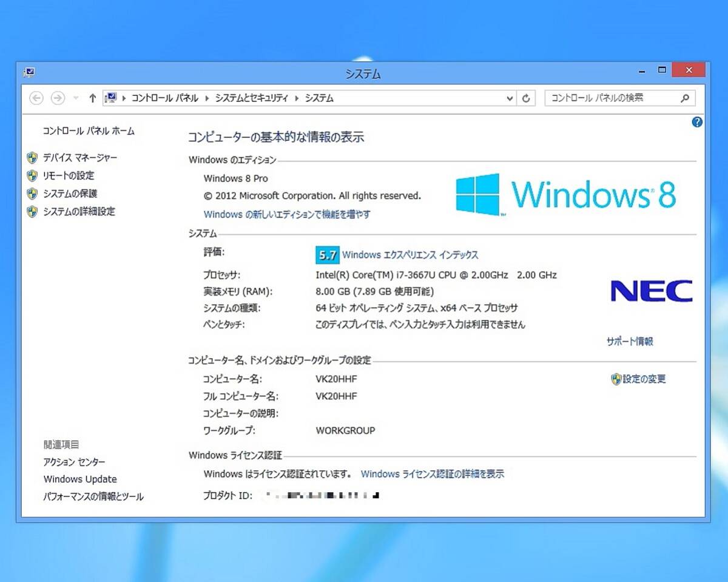The height and width of the screenshot is (582, 728).
Task: Click the Windows 8 logo
Action: (x=566, y=194)
